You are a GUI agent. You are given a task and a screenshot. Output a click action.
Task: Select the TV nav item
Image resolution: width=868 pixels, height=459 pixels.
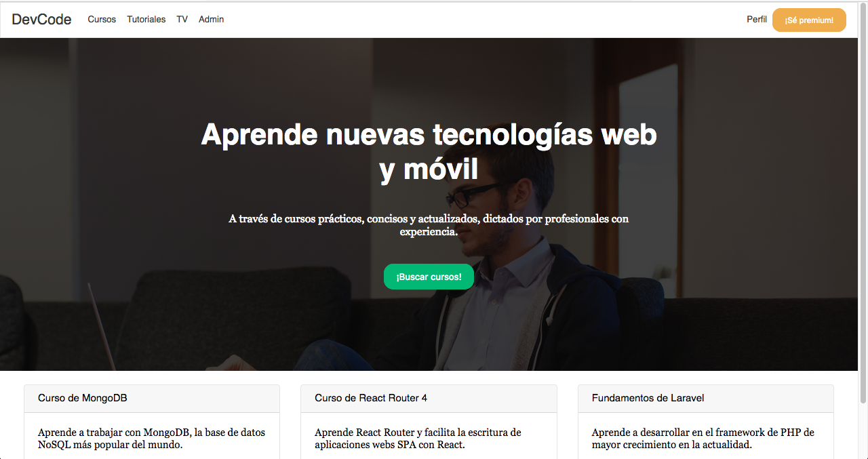pyautogui.click(x=182, y=20)
